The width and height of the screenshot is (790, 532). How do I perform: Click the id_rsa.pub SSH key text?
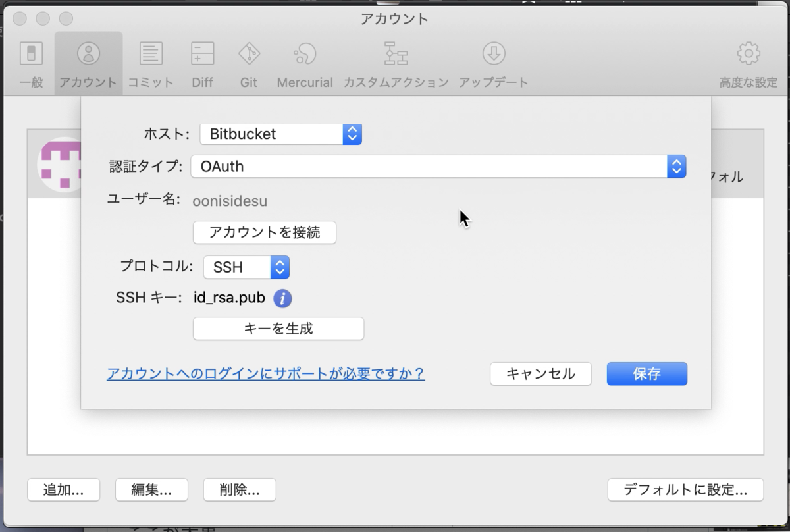coord(229,298)
